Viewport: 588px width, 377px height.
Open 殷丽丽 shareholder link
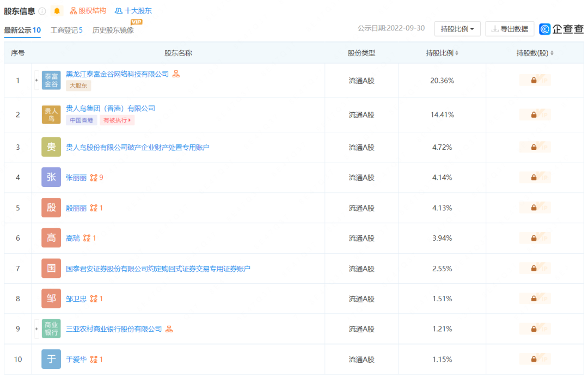click(76, 208)
